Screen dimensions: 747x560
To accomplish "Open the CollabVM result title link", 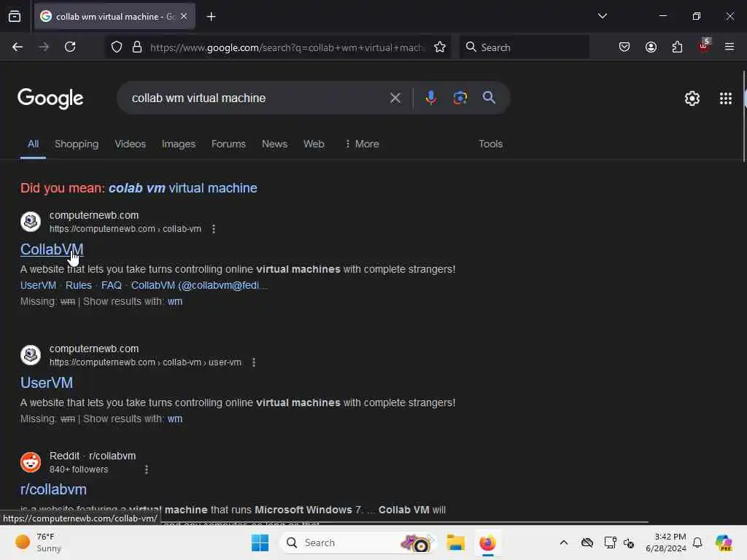I will [52, 249].
